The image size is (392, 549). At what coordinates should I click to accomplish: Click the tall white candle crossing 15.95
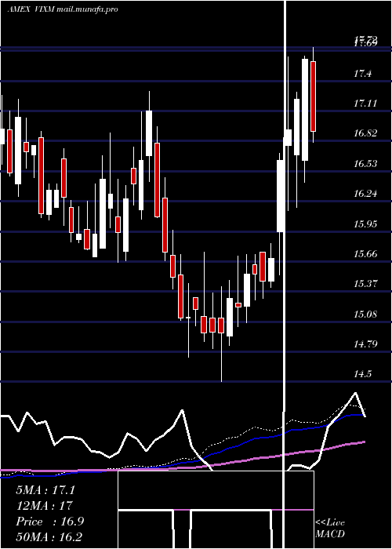pyautogui.click(x=281, y=196)
